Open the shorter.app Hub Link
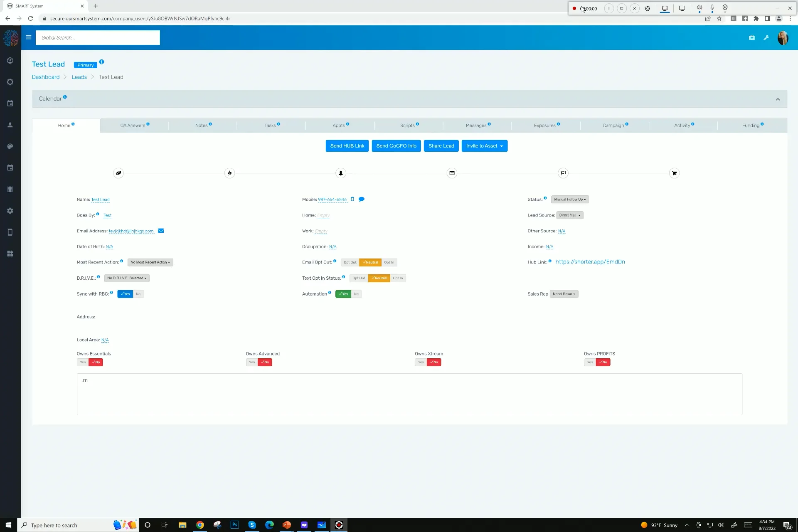The height and width of the screenshot is (532, 798). pos(590,262)
